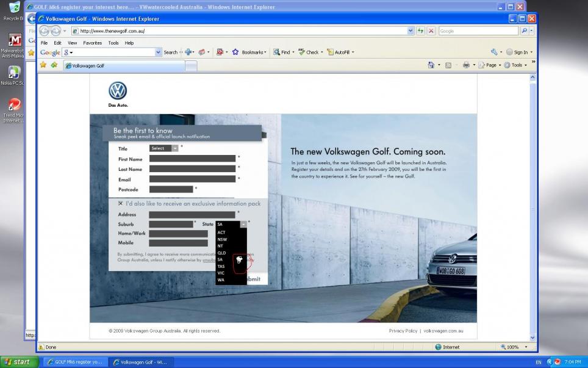Click the Add to Favorites star-plus icon
The width and height of the screenshot is (588, 368).
tap(54, 65)
